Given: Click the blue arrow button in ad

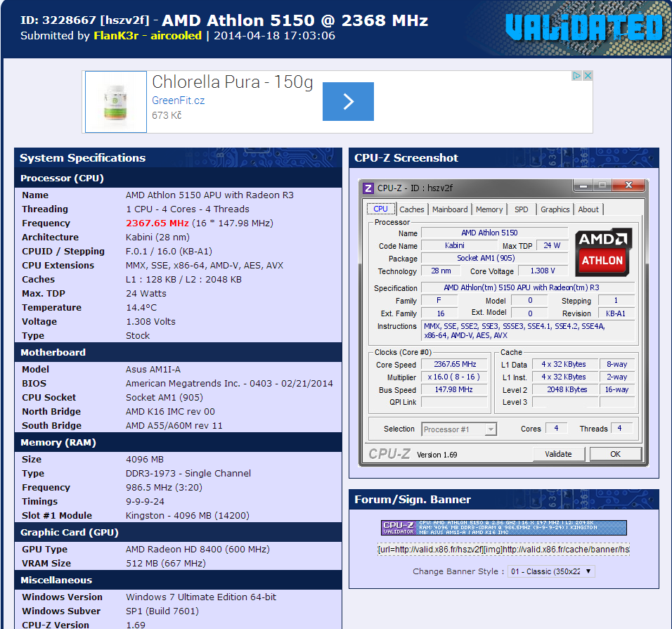Looking at the screenshot, I should (x=348, y=101).
